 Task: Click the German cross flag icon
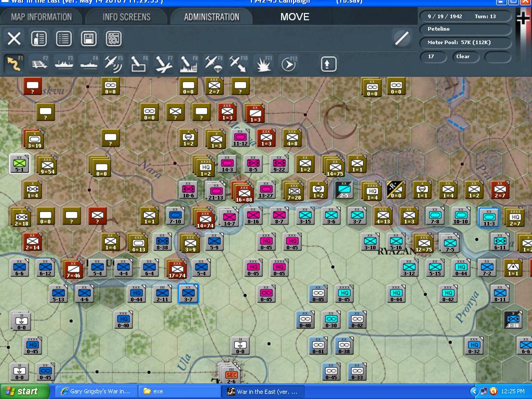tap(522, 19)
